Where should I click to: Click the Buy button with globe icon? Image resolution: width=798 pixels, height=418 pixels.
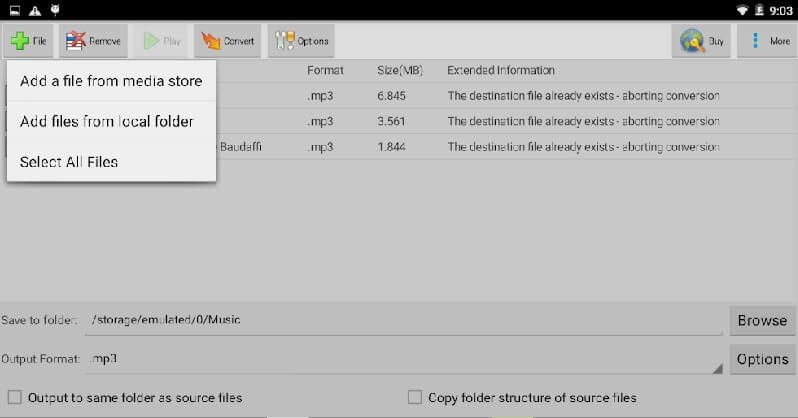click(x=701, y=41)
